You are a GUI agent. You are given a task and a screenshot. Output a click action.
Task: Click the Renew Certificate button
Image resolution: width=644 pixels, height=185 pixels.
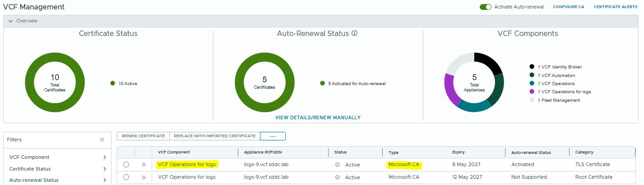(x=143, y=136)
